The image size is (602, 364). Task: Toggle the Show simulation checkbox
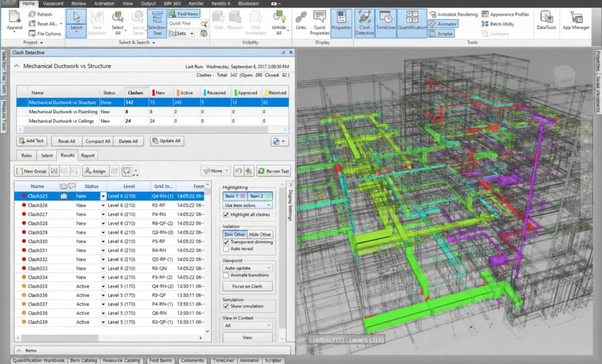(x=226, y=306)
